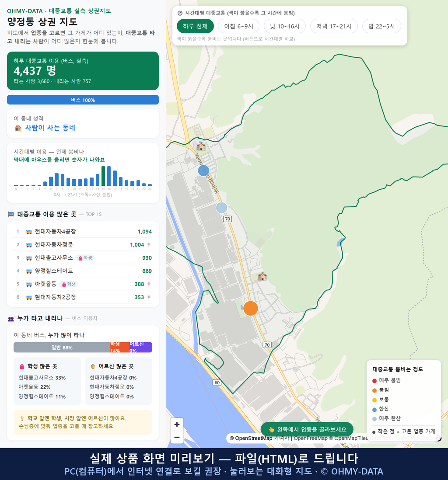Open the OpenStreetMap attribution link
The width and height of the screenshot is (448, 480).
pyautogui.click(x=251, y=438)
